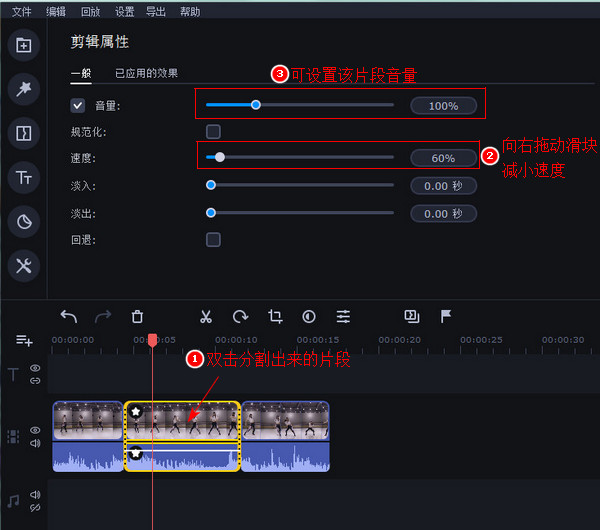Image resolution: width=600 pixels, height=530 pixels.
Task: Select first clip's audio waveform
Action: (88, 457)
